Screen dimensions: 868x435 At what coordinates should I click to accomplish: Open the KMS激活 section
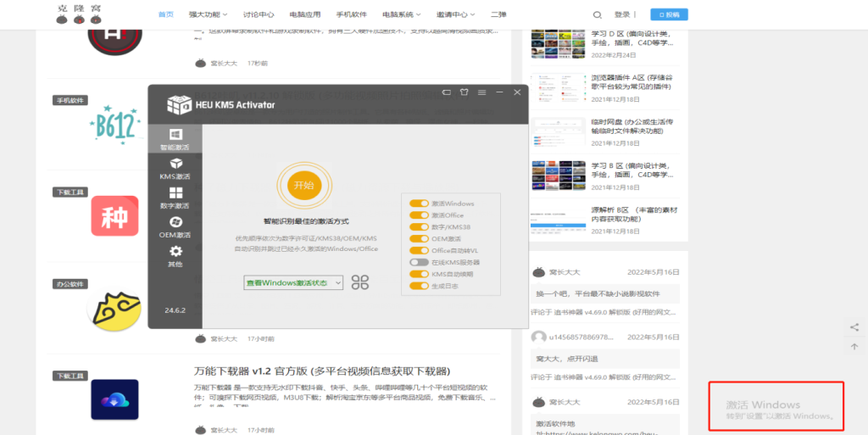point(175,169)
